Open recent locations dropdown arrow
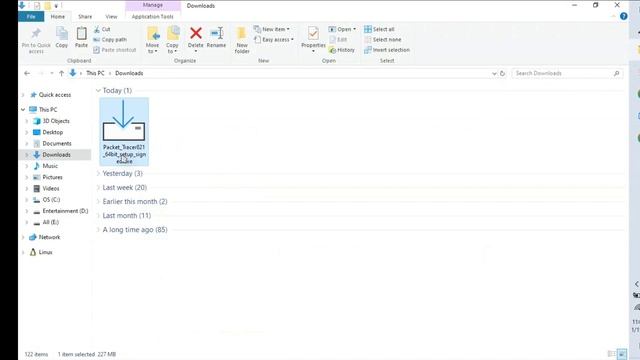Image resolution: width=640 pixels, height=360 pixels. click(52, 73)
